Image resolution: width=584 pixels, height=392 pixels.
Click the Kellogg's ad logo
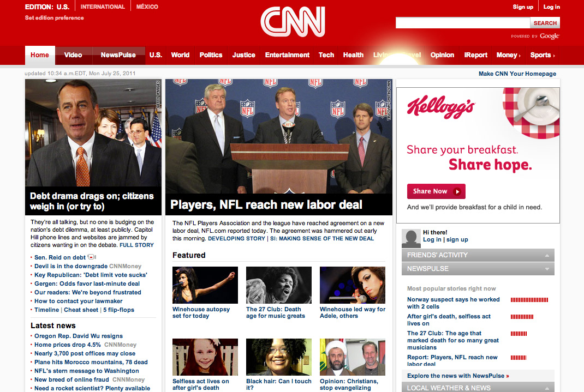click(440, 107)
